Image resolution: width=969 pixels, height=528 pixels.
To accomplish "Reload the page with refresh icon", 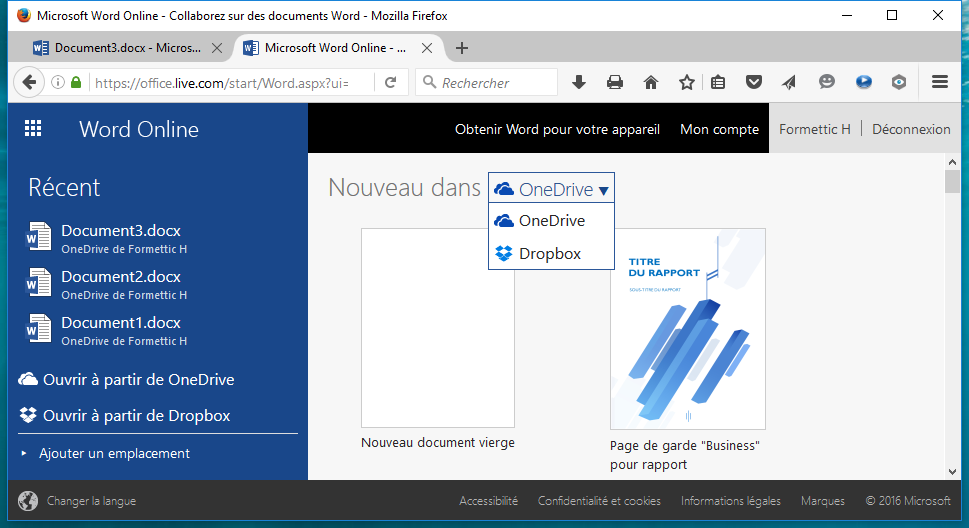I will [x=391, y=82].
